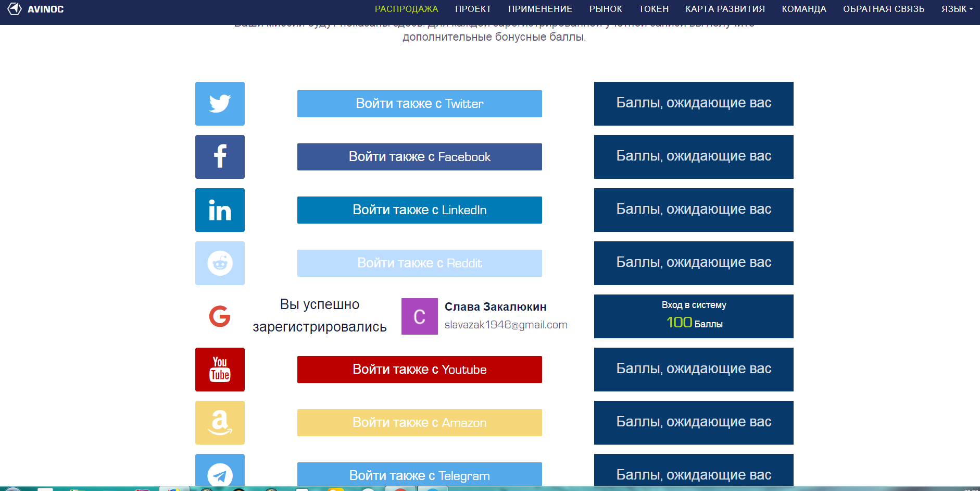Navigate to РЫНОК section
The width and height of the screenshot is (980, 491).
606,9
